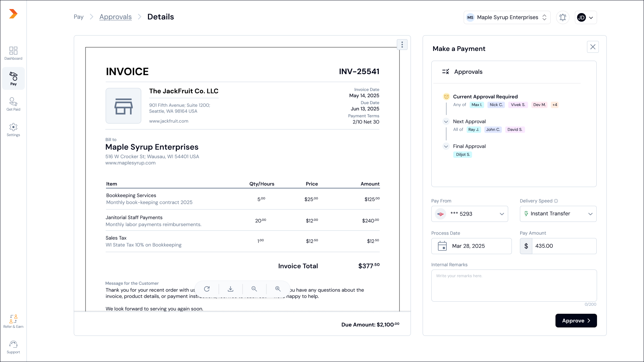The height and width of the screenshot is (362, 644).
Task: Zoom out of the invoice preview
Action: point(254,289)
